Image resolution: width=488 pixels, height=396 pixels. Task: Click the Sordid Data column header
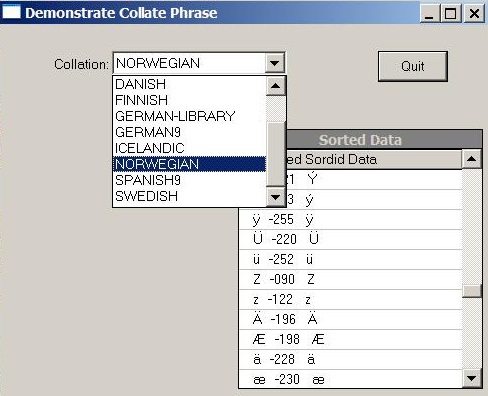point(373,159)
